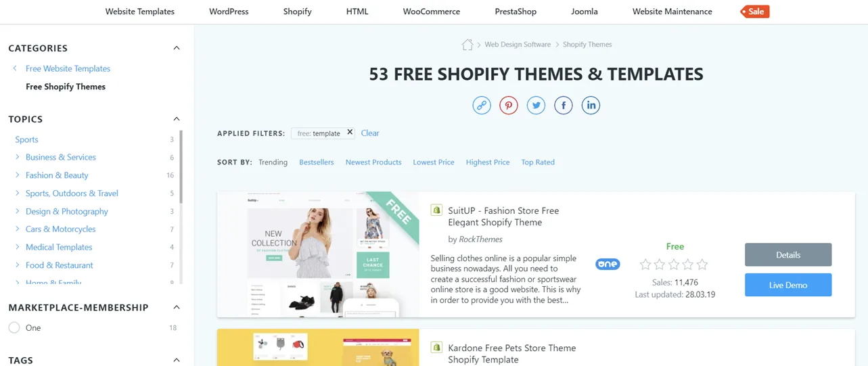This screenshot has height=366, width=868.
Task: Open the WooCommerce menu item
Action: 431,12
